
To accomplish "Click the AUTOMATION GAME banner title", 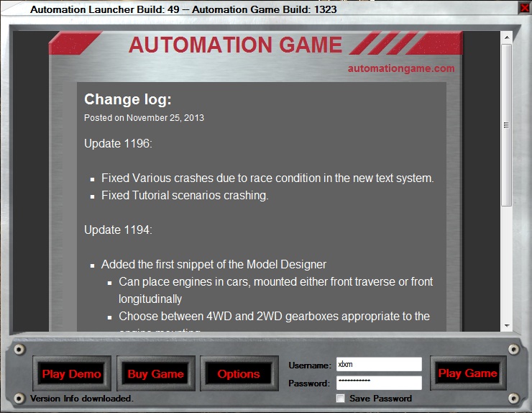I will click(x=235, y=45).
